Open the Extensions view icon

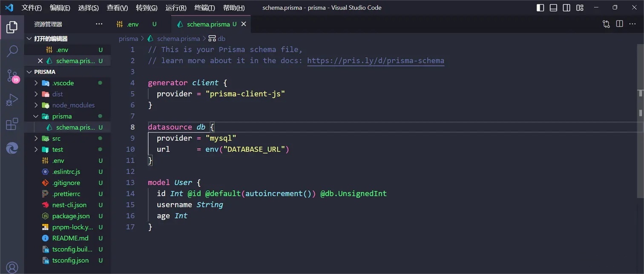tap(12, 124)
